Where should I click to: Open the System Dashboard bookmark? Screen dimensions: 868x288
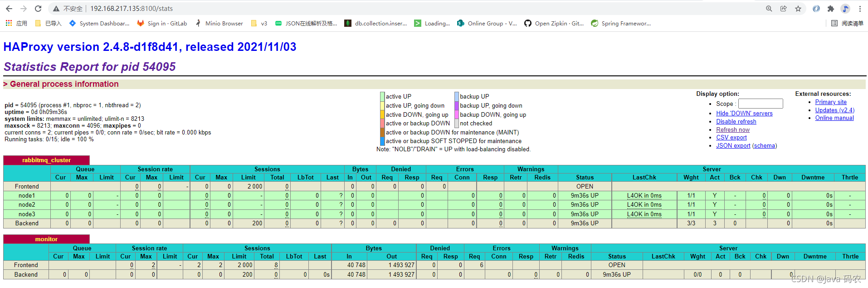point(99,23)
